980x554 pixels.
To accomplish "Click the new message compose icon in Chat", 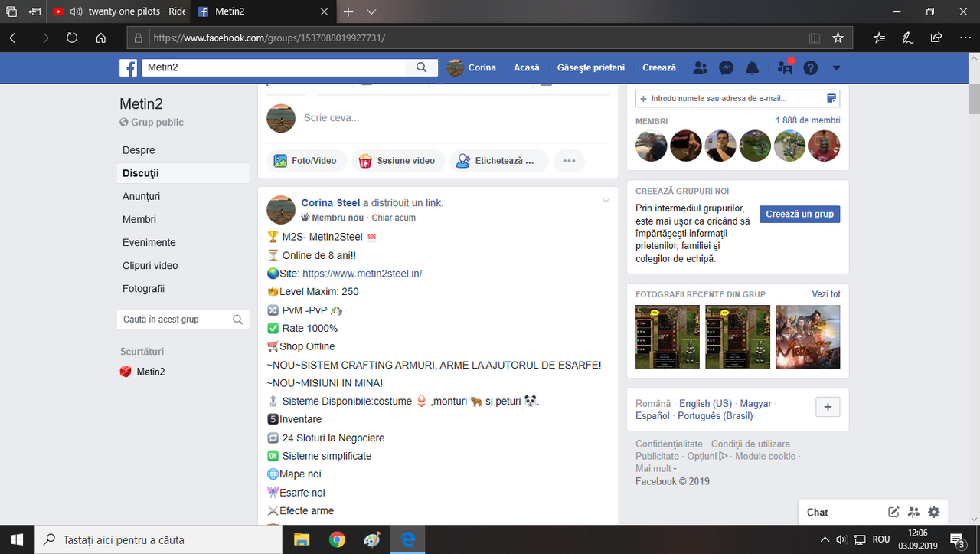I will point(893,513).
